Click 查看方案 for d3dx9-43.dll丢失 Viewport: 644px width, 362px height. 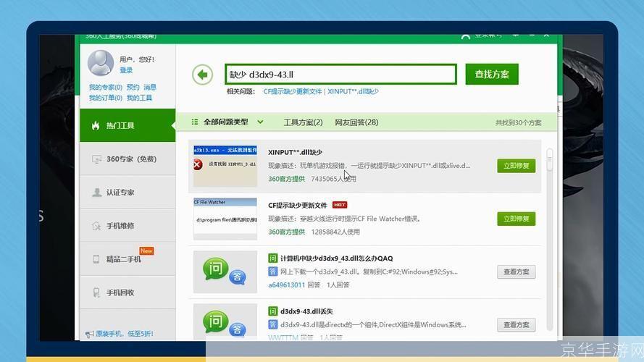517,324
